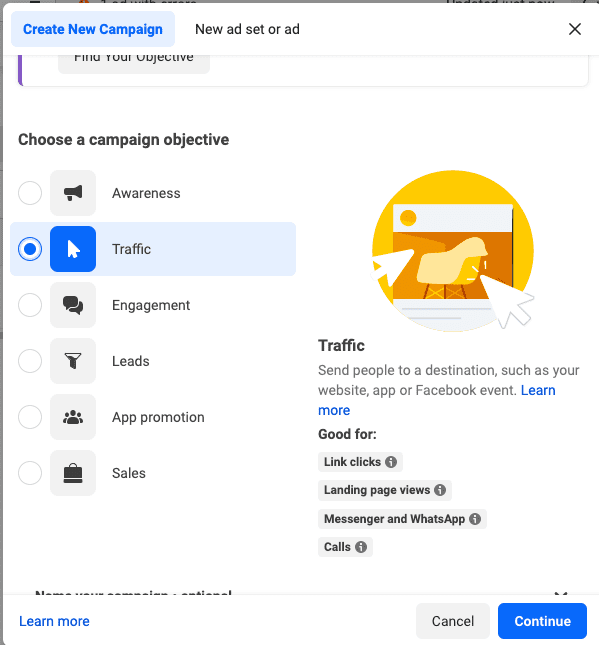Click the App promotion people icon
The image size is (599, 645).
tap(73, 417)
